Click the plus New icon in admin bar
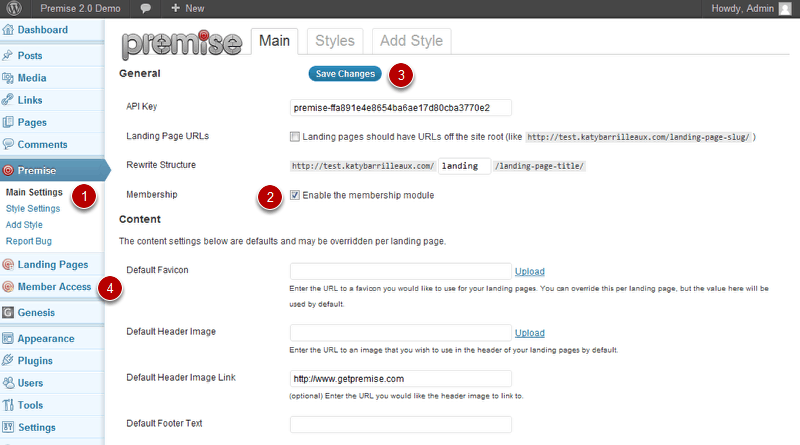The height and width of the screenshot is (445, 800). tap(176, 8)
